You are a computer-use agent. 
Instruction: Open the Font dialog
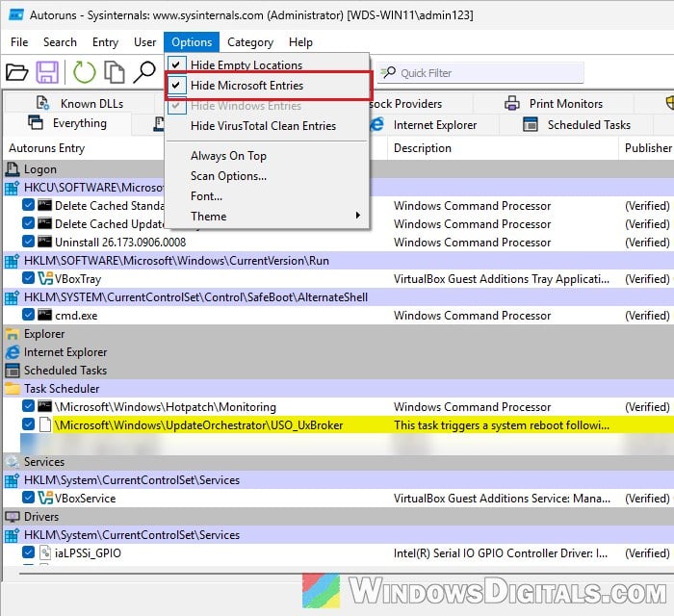(267, 196)
